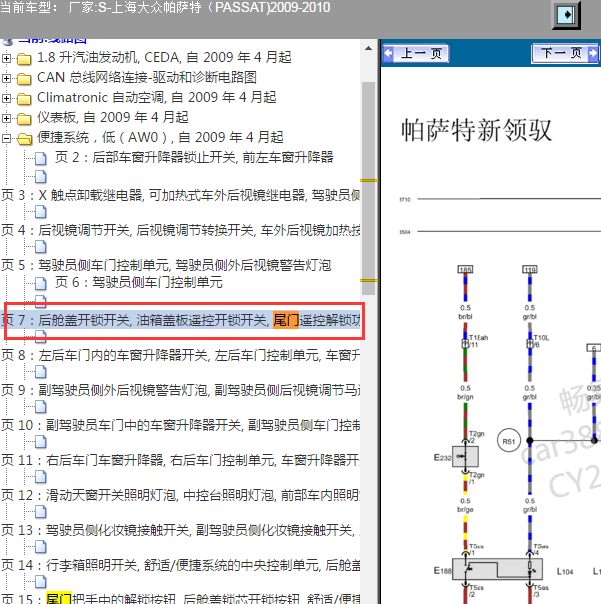Click the left arrow on 上一页 button
The image size is (601, 604).
point(389,53)
